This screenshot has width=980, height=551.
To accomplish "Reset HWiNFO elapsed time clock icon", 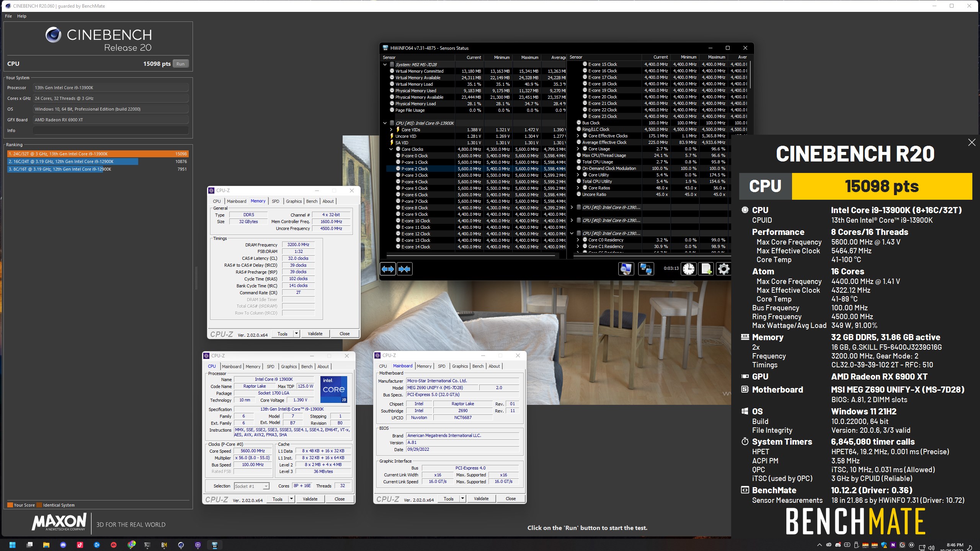I will click(688, 269).
